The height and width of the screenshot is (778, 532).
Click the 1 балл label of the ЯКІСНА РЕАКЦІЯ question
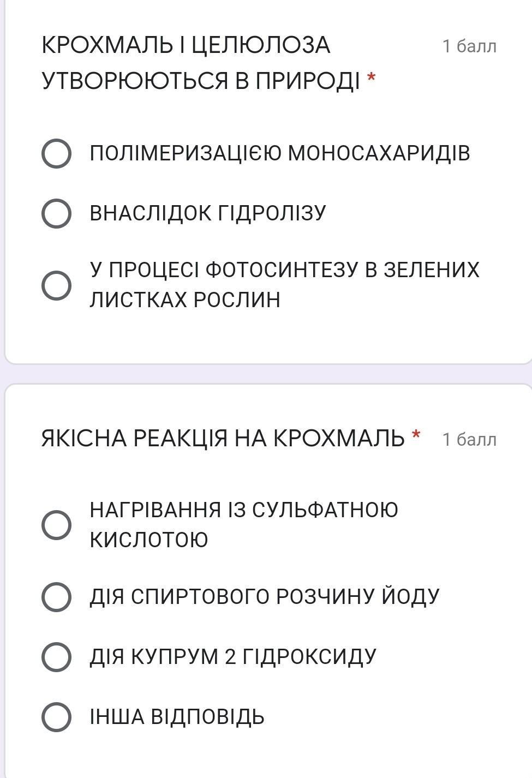pyautogui.click(x=469, y=439)
